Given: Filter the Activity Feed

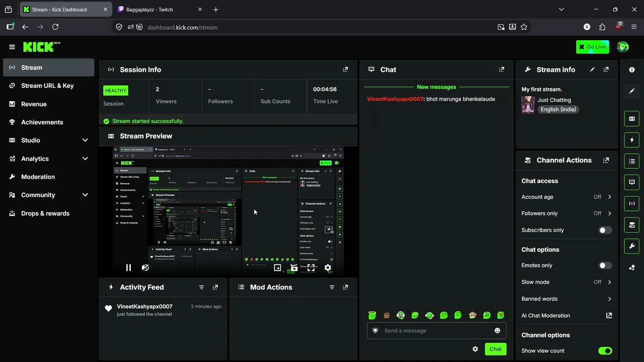Looking at the screenshot, I should pos(201,287).
